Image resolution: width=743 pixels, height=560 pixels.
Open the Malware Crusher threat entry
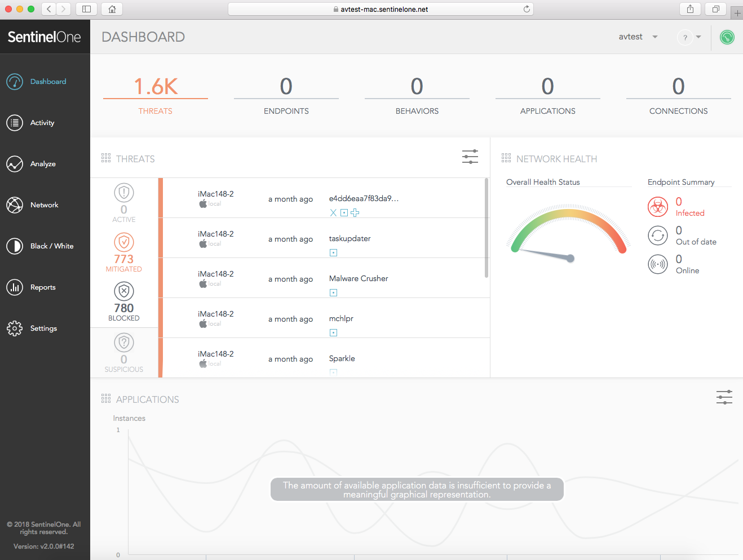pos(359,278)
